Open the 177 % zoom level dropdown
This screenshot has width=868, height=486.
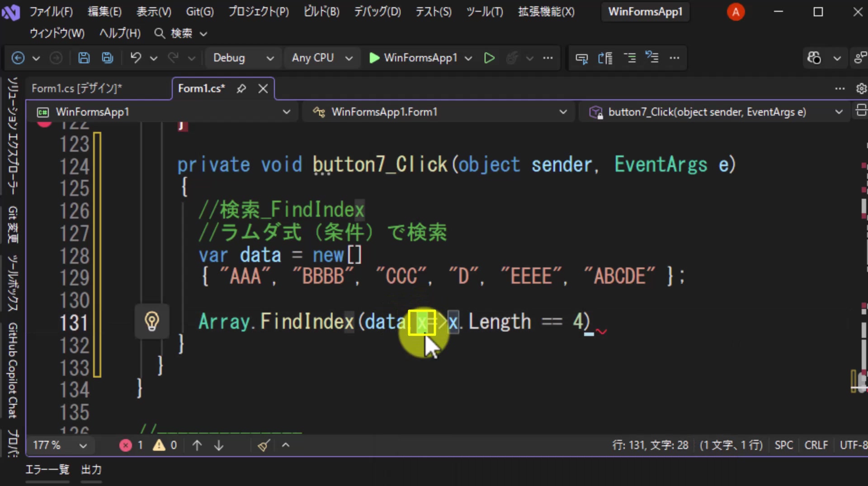(x=60, y=445)
